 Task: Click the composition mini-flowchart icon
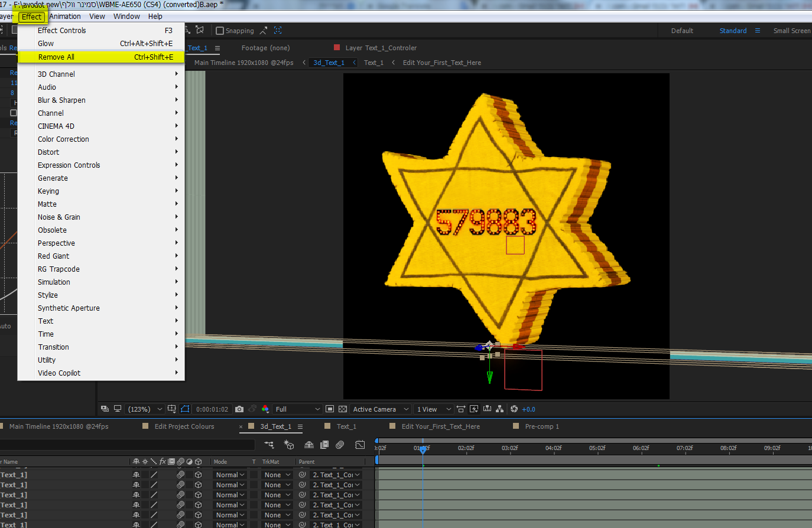(269, 445)
